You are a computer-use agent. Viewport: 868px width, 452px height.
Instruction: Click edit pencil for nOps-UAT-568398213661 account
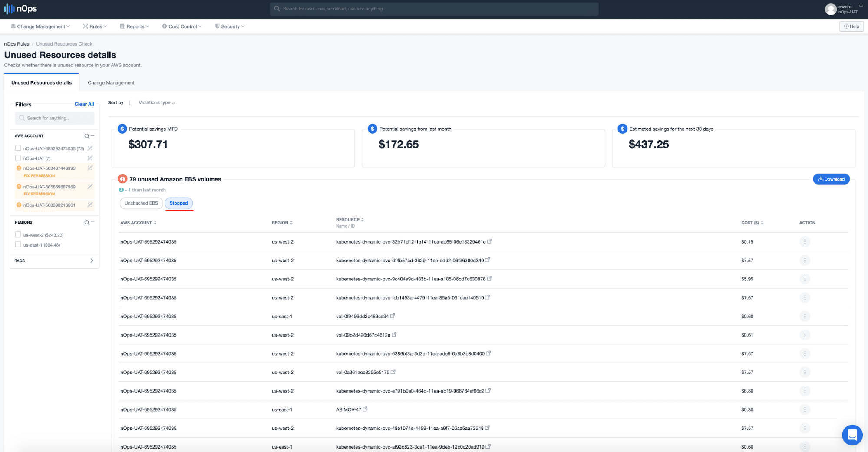pos(90,205)
